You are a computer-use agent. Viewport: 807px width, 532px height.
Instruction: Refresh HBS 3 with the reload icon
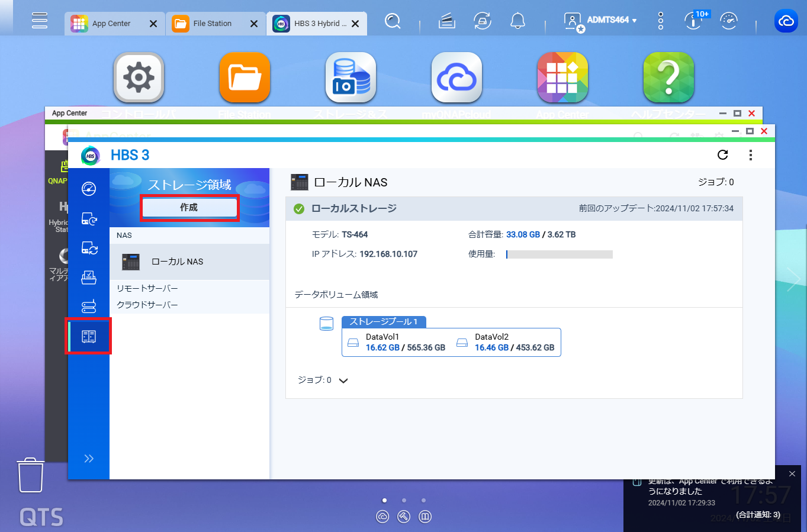click(x=722, y=155)
